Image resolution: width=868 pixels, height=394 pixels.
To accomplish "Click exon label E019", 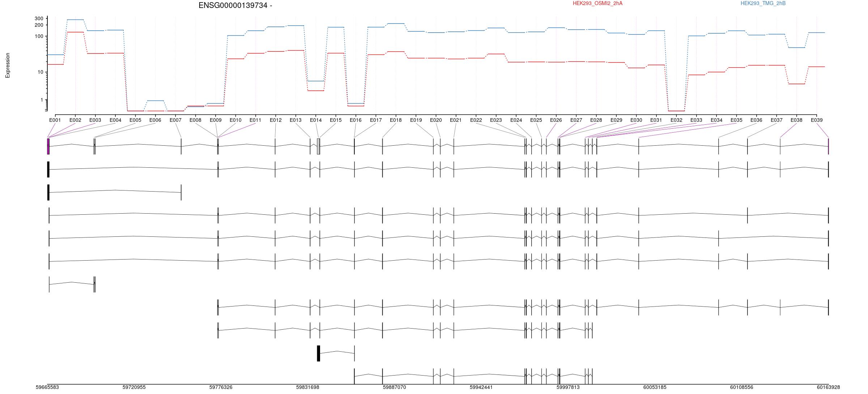I will point(416,120).
